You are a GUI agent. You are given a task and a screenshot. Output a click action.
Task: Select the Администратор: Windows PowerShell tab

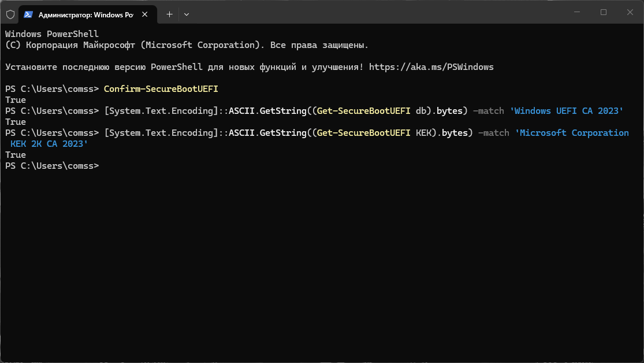pyautogui.click(x=84, y=13)
